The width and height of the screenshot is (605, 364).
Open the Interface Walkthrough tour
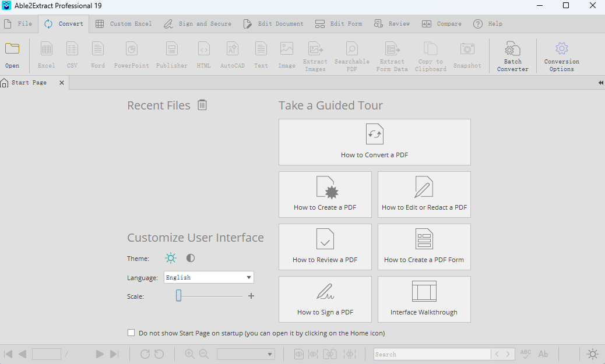424,299
